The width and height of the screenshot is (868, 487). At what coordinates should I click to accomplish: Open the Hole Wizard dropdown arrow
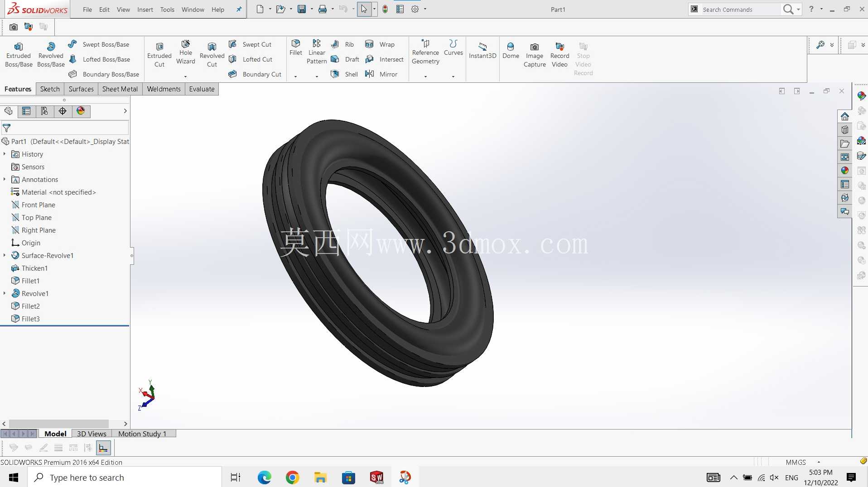(185, 76)
